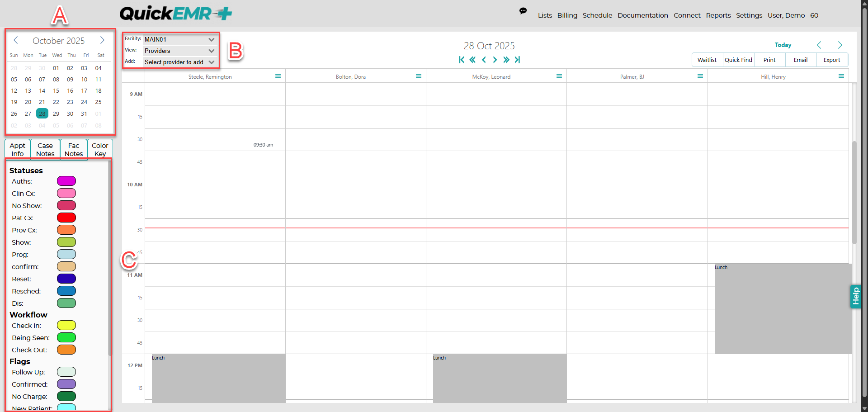The height and width of the screenshot is (412, 868).
Task: Click the double-right fast-forward date arrow
Action: pos(506,60)
